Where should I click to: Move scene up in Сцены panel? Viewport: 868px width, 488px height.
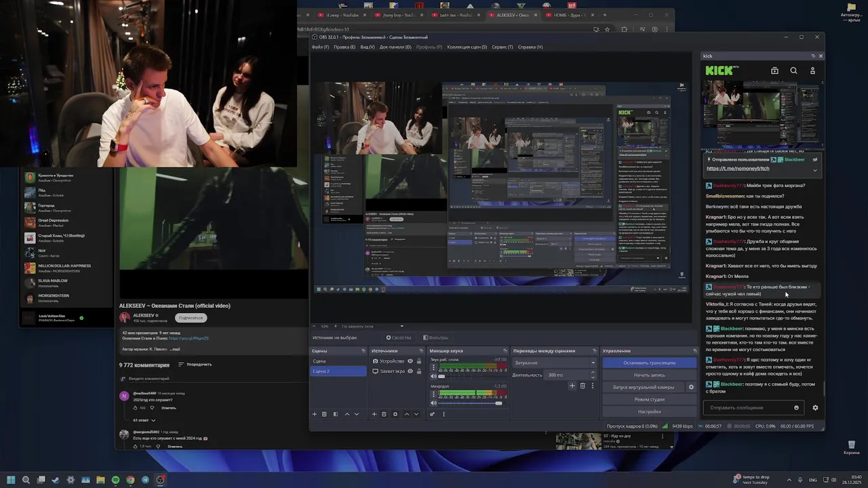click(347, 414)
